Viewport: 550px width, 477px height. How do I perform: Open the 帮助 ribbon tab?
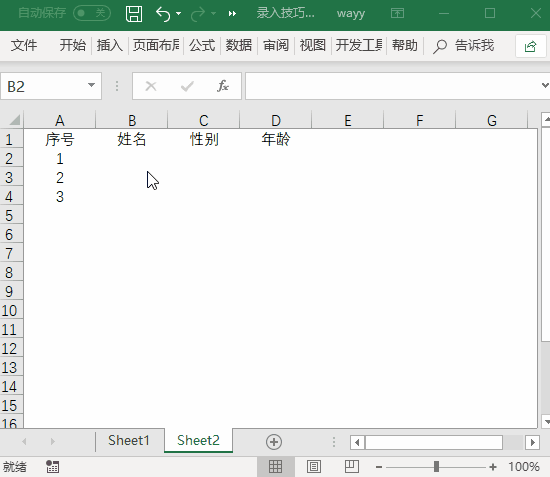point(405,45)
